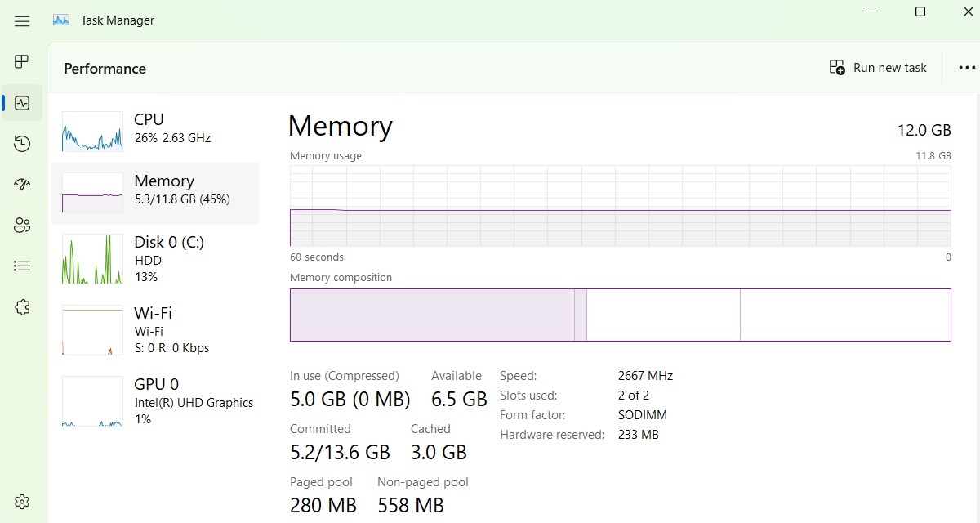Open Task Manager settings via gear icon
Viewport: 980px width, 523px height.
click(x=21, y=501)
